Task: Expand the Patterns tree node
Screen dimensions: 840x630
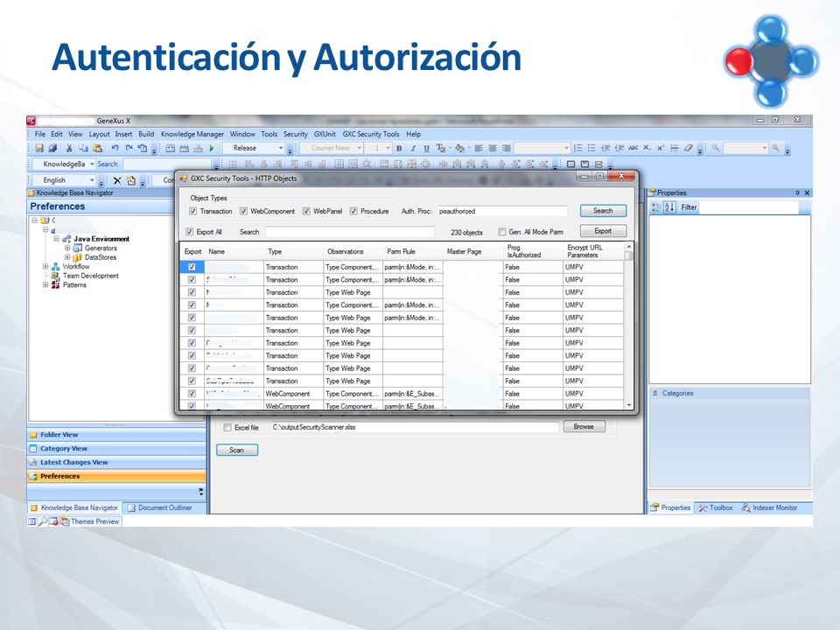Action: tap(45, 285)
